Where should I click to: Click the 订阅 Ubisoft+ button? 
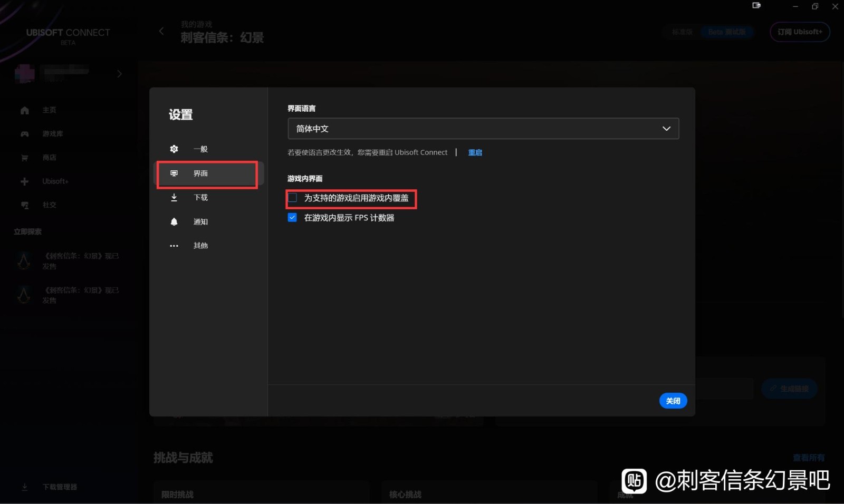[x=800, y=32]
